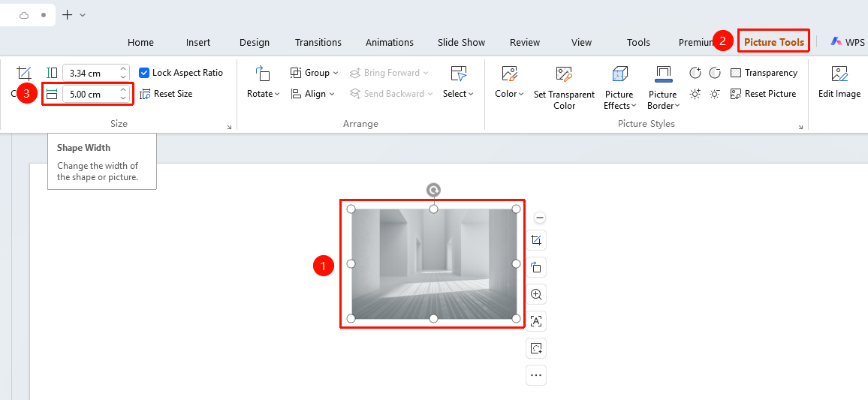Open the Design tab
This screenshot has height=400, width=868.
255,42
